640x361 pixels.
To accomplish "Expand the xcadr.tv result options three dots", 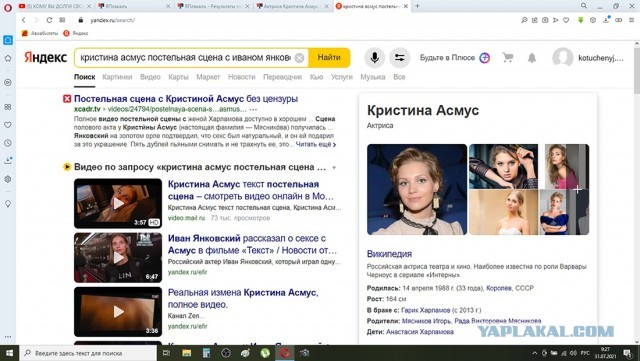I will 253,109.
